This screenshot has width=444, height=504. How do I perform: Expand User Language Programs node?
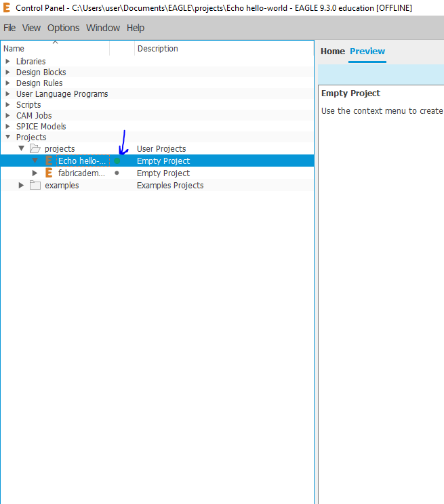click(7, 94)
